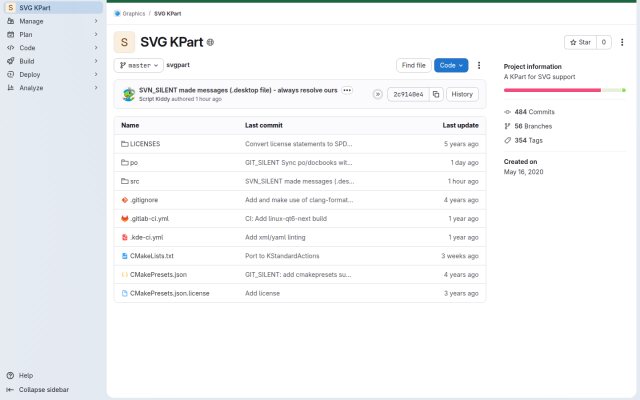Click the CMakeLists.txt file icon
Viewport: 640px width, 400px height.
(x=124, y=256)
